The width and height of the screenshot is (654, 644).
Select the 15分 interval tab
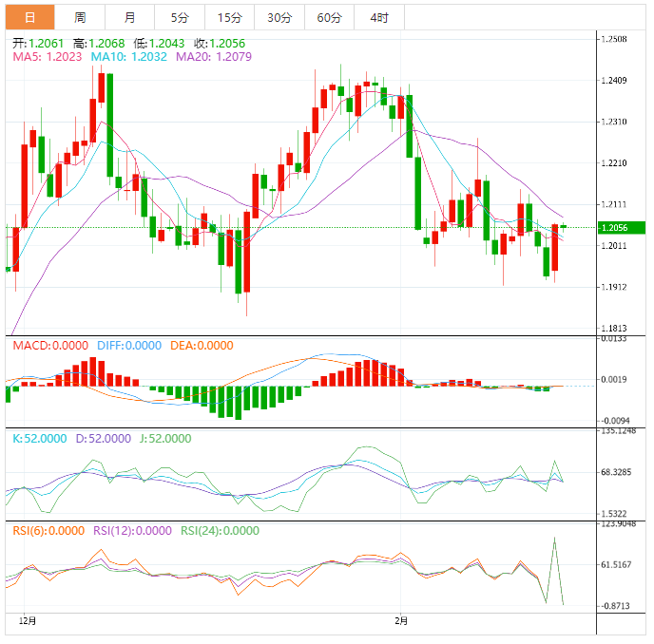tap(229, 17)
